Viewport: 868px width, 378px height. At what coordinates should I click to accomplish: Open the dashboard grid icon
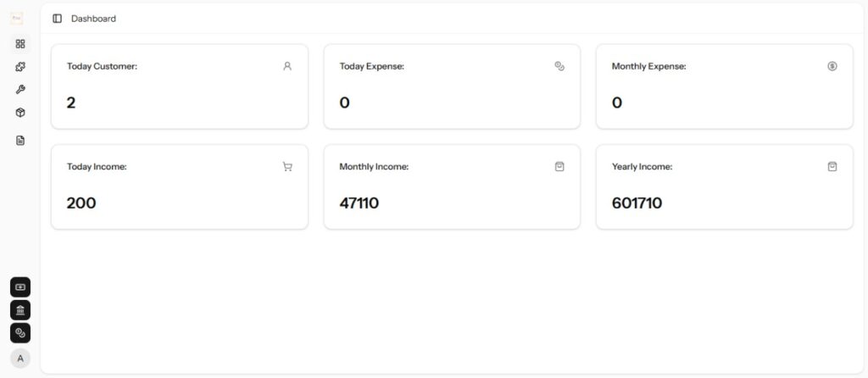pos(20,44)
